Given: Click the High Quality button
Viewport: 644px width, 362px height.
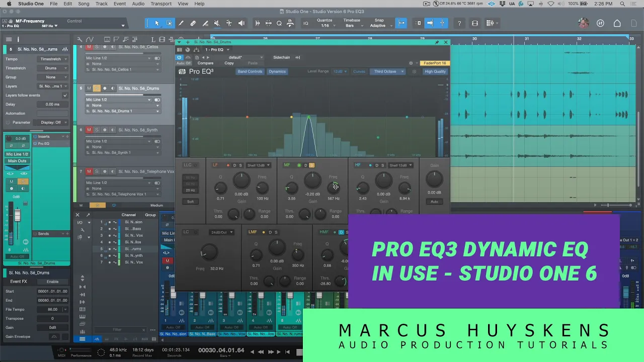Looking at the screenshot, I should click(x=435, y=71).
